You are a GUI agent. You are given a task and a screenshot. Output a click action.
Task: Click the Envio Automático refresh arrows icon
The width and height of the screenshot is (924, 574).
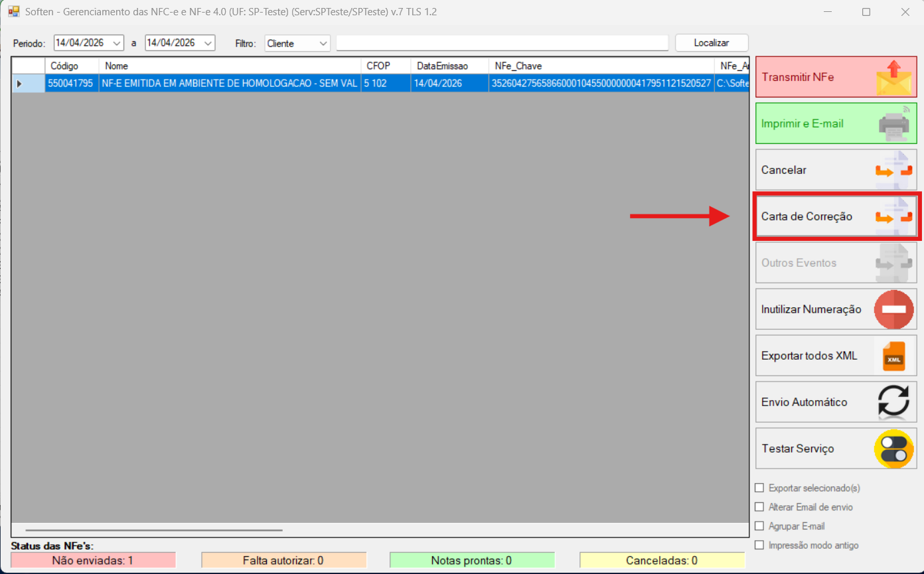893,402
